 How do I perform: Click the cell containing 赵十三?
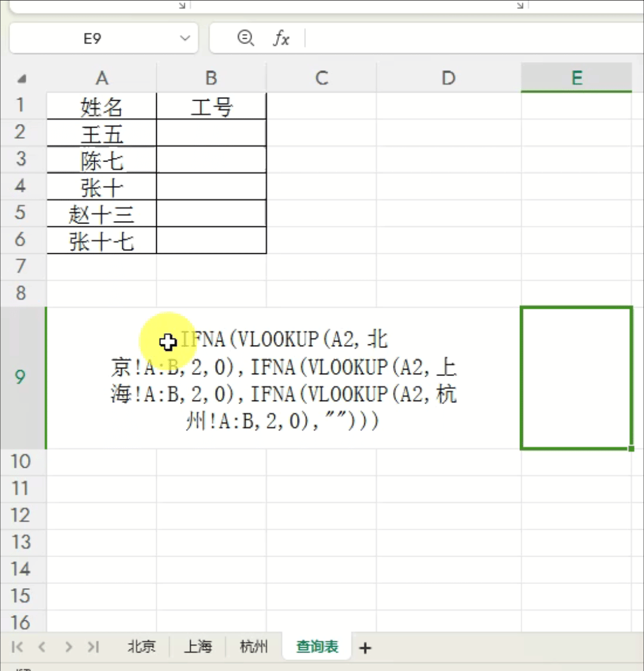tap(102, 214)
